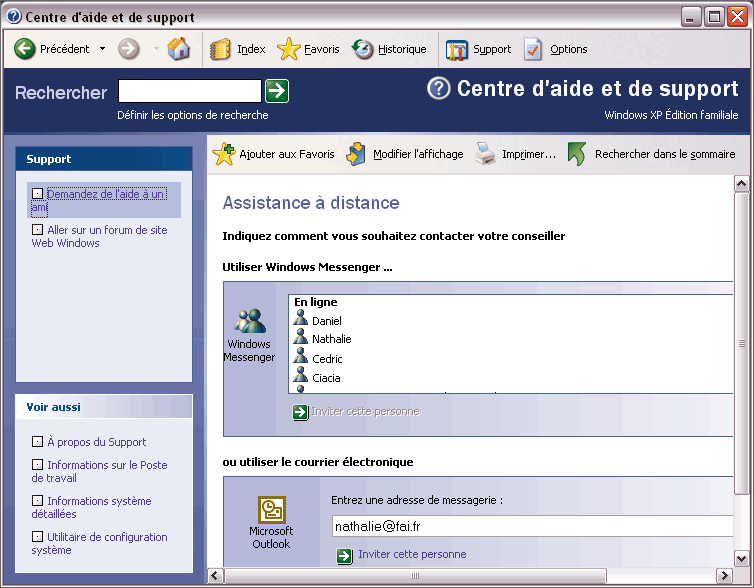Click the grey forward arrow icon
Screen dimensions: 754x588
(x=128, y=49)
